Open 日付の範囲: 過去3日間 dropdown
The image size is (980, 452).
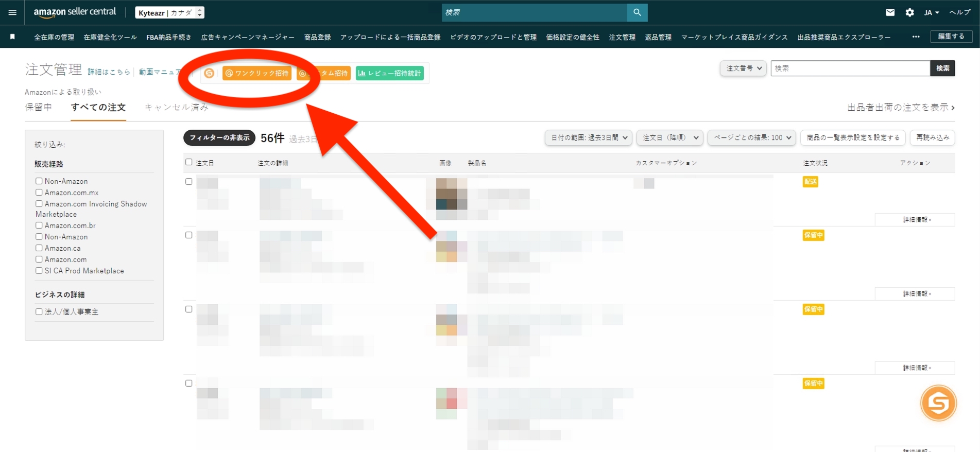pos(588,137)
